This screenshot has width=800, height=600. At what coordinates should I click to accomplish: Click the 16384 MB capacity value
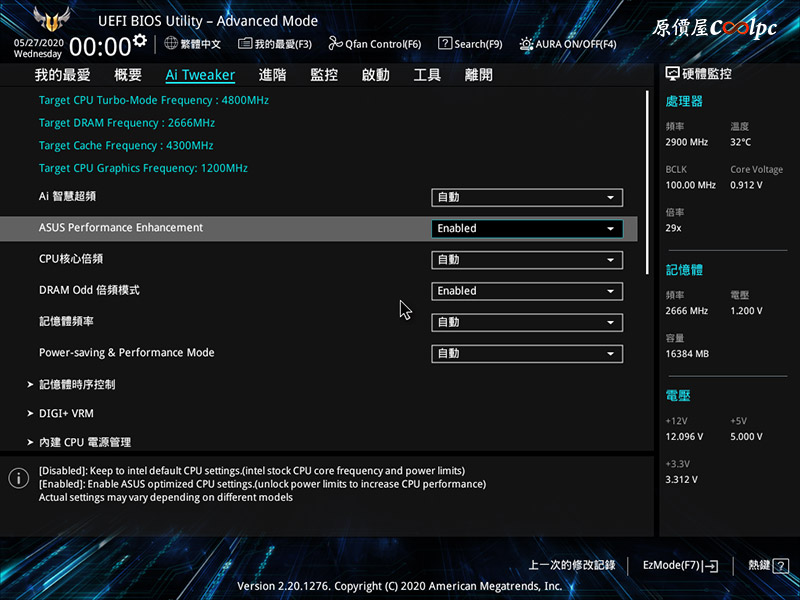tap(687, 354)
